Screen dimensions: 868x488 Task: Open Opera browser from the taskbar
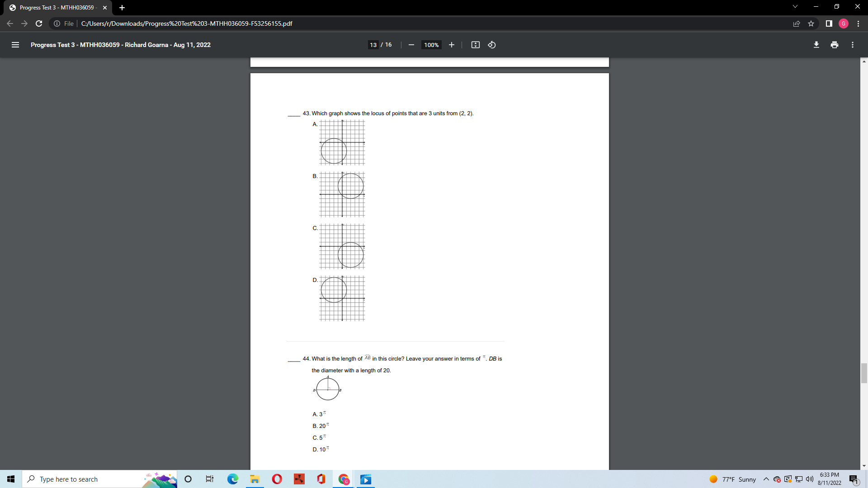click(x=277, y=479)
